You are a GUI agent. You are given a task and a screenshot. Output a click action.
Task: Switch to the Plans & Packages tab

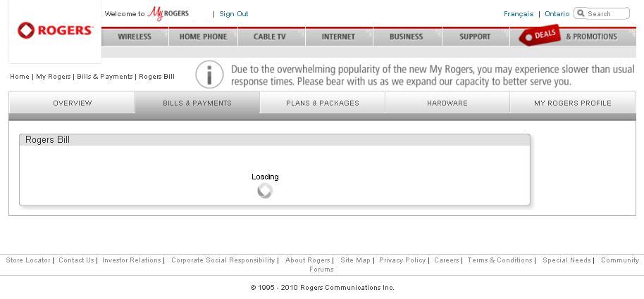coord(323,103)
